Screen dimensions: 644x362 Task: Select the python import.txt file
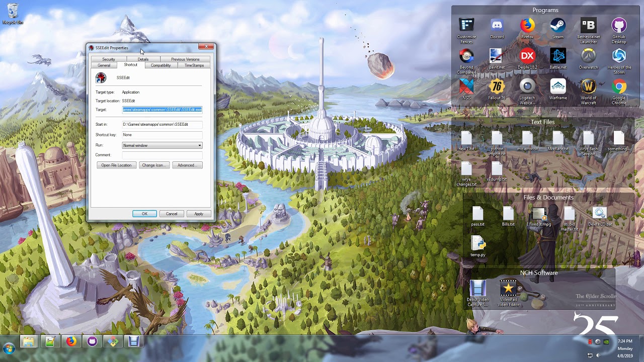click(x=497, y=143)
